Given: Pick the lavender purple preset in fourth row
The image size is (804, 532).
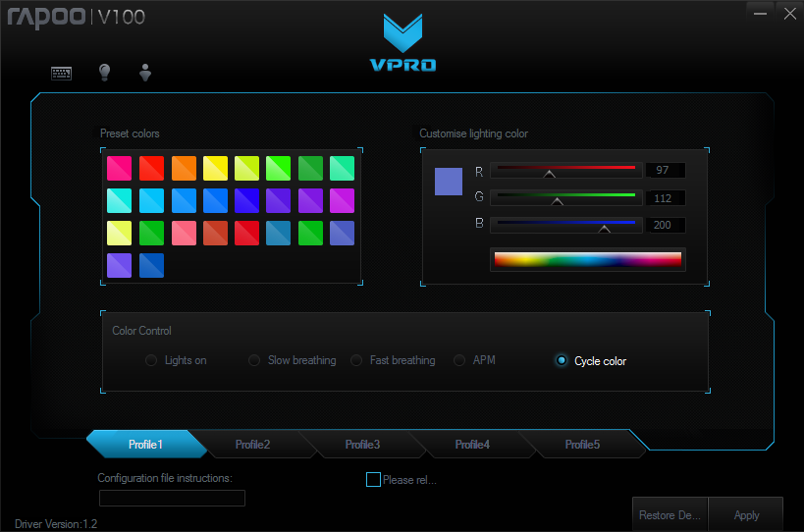Looking at the screenshot, I should pos(120,265).
